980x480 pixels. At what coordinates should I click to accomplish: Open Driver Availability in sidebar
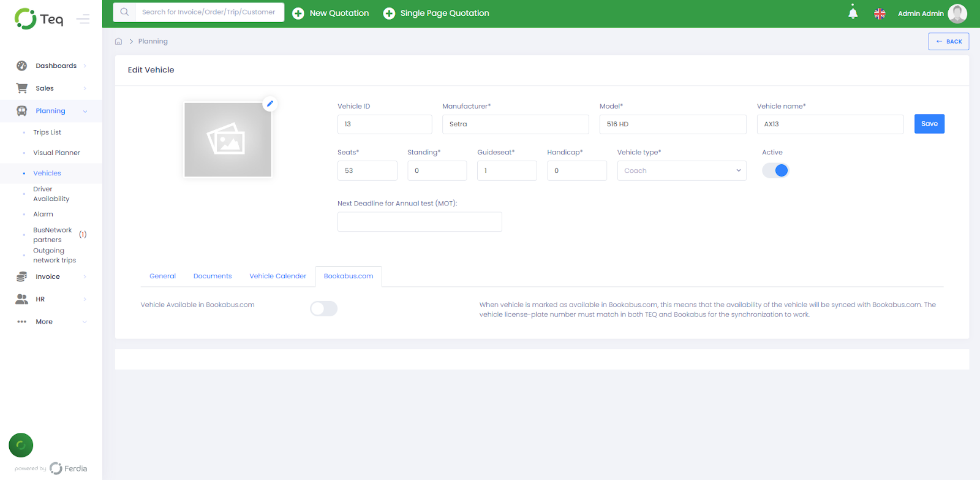[51, 194]
